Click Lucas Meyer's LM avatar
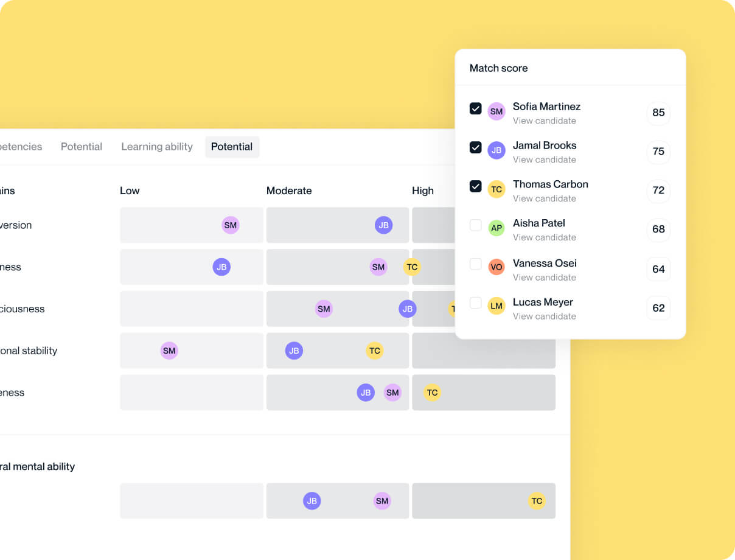The width and height of the screenshot is (735, 560). 496,306
